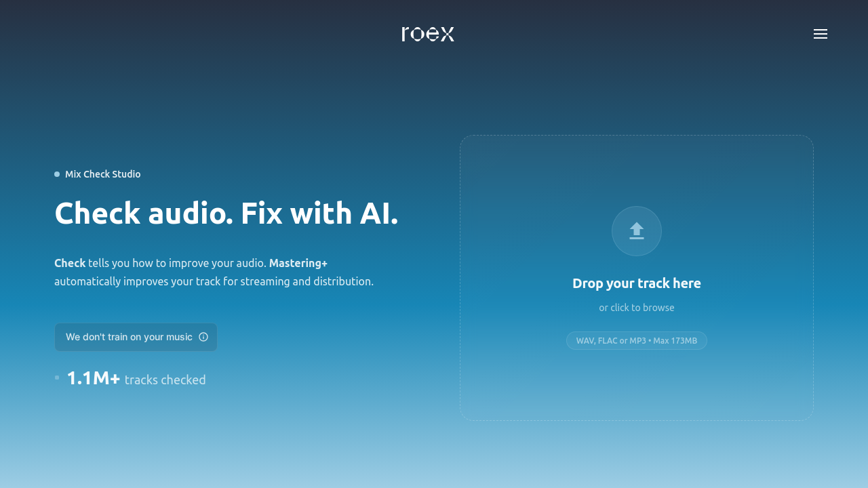Screen dimensions: 868x488
Task: Click the 1.1M+ tracks checked counter
Action: pos(136,378)
